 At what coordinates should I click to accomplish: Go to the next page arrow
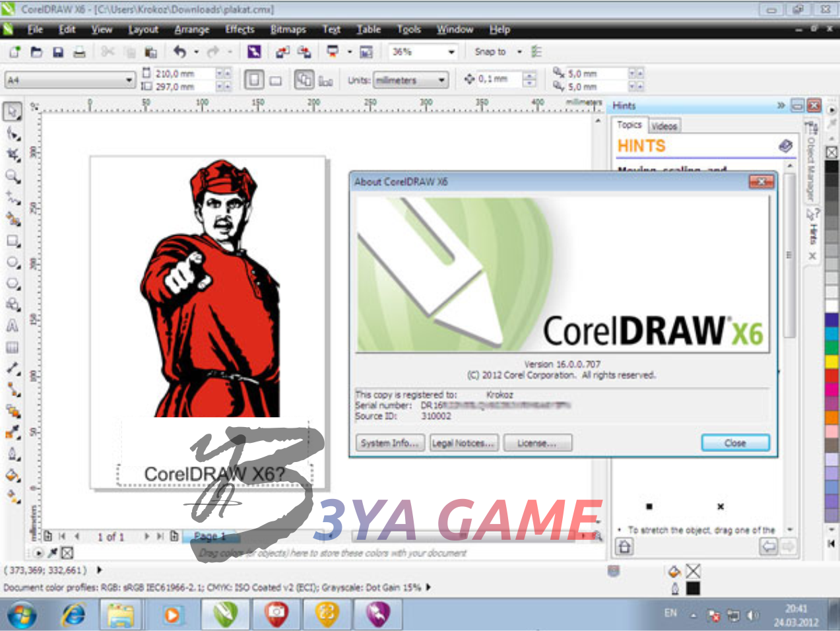tap(146, 537)
